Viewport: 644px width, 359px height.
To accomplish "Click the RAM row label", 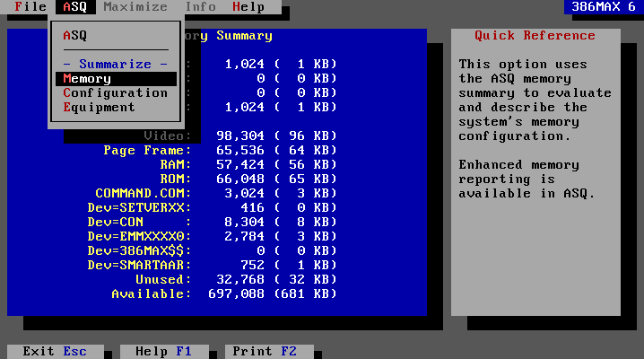I will (176, 165).
